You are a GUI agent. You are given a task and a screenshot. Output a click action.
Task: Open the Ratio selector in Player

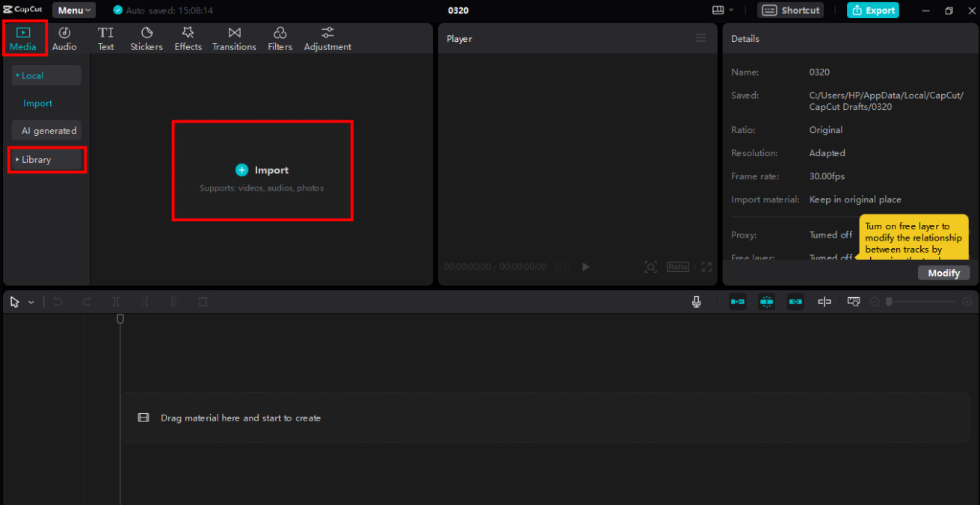(678, 267)
